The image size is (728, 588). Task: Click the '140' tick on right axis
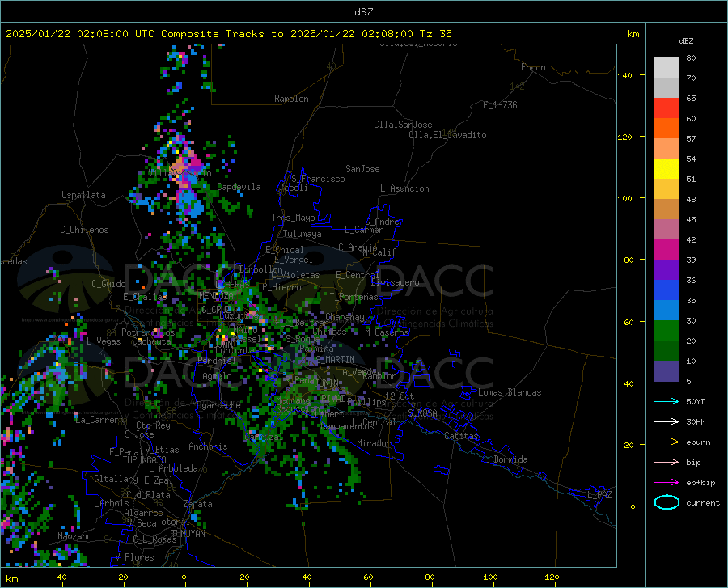pos(624,76)
